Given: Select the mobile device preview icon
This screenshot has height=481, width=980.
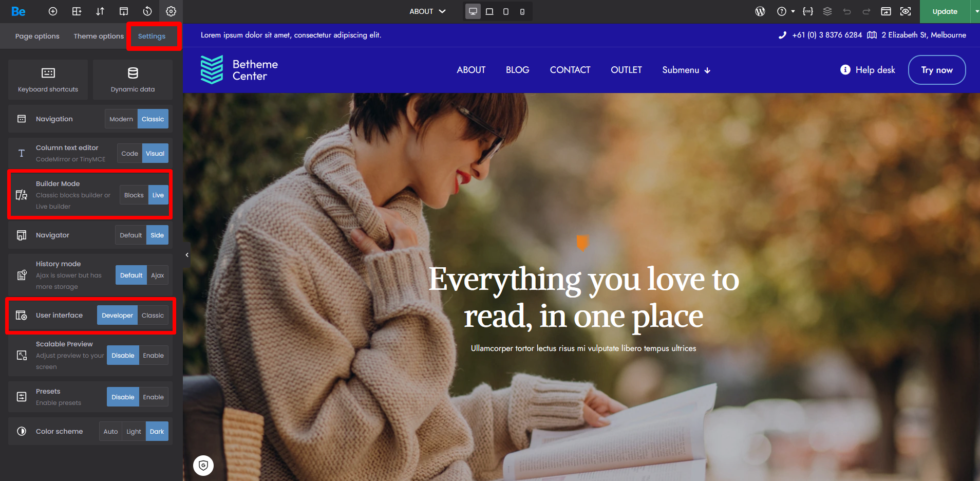Looking at the screenshot, I should click(x=522, y=11).
